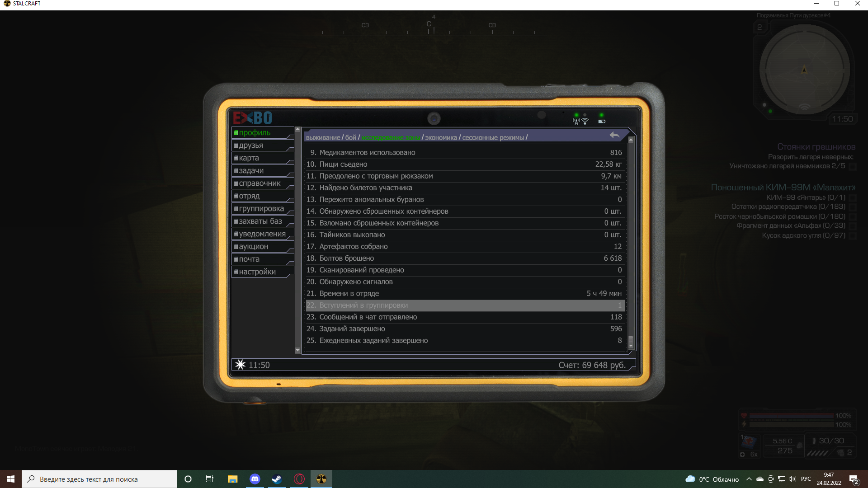Expand hidden system tray icons chevron
The width and height of the screenshot is (868, 488).
749,479
